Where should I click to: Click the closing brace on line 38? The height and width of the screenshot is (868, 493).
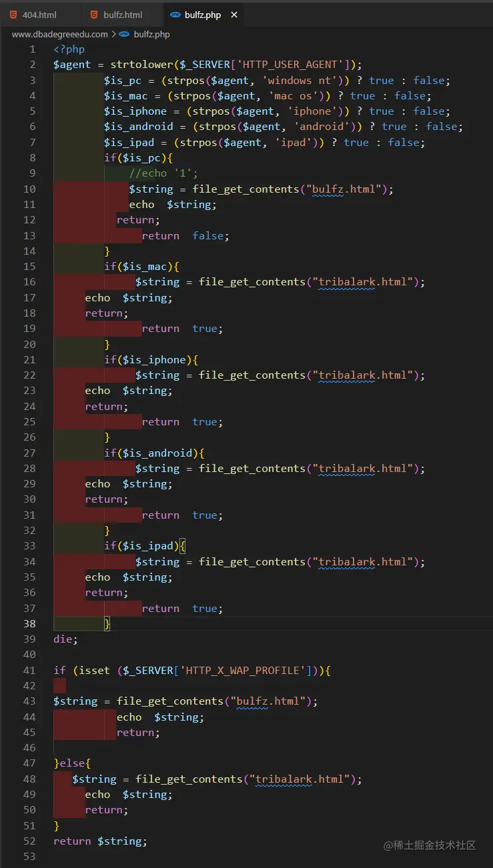point(107,623)
